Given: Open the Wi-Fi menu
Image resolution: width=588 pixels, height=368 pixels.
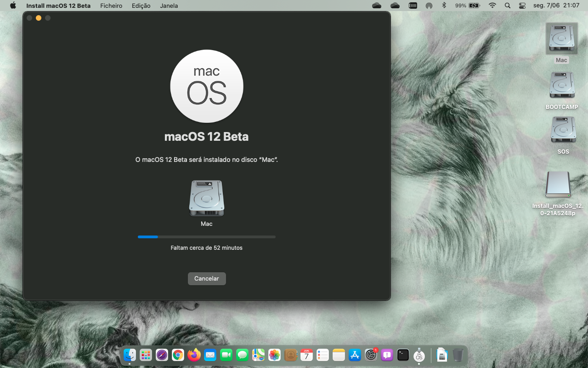Looking at the screenshot, I should click(x=492, y=6).
